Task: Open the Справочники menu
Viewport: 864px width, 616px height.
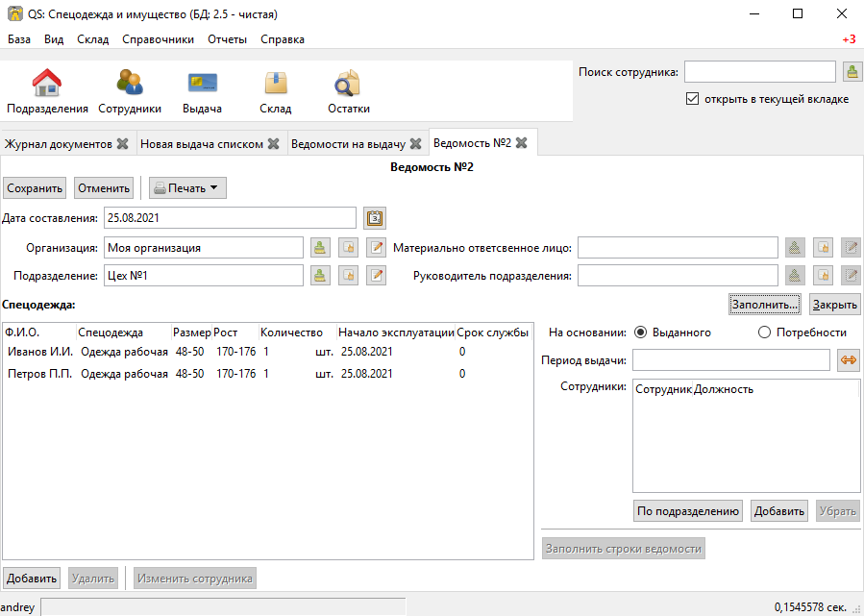Action: pyautogui.click(x=159, y=39)
